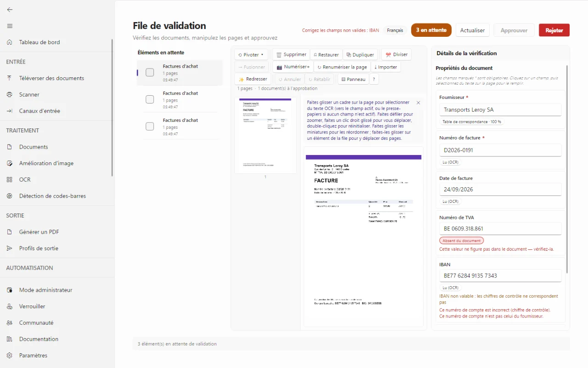Click the Numériser+ scan button
Viewport: 588px width, 368px height.
point(293,67)
